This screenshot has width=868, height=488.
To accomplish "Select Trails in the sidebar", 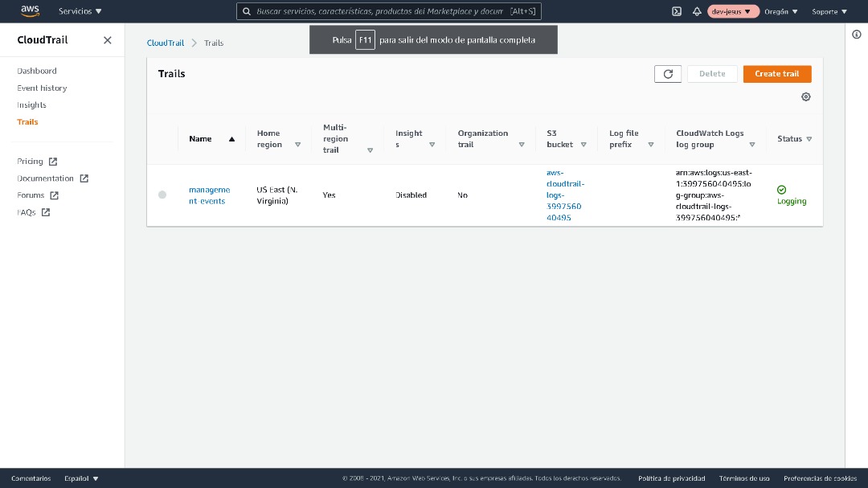I will (27, 122).
